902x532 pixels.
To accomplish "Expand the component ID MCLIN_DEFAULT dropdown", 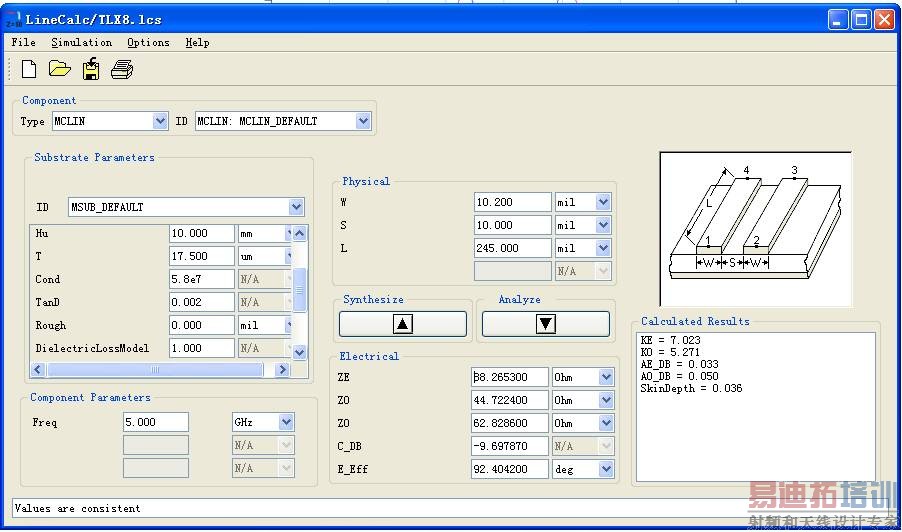I will [363, 121].
